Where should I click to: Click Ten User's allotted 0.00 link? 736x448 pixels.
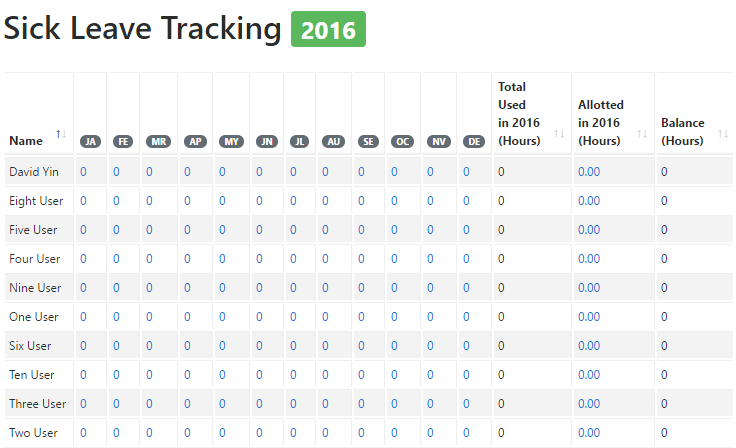589,375
